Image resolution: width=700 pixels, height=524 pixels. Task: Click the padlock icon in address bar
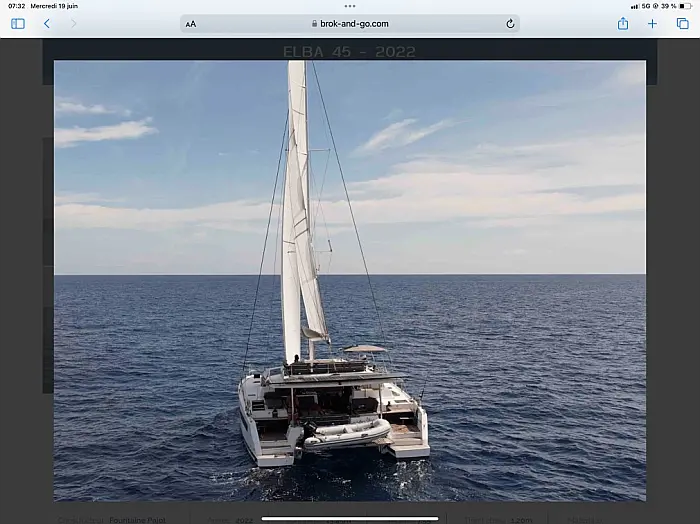(314, 24)
